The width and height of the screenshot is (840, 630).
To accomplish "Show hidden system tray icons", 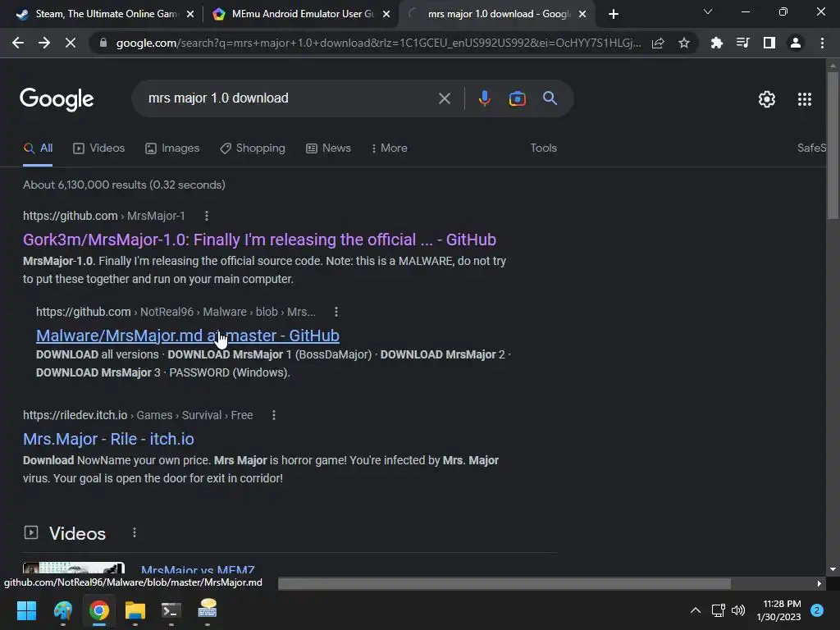I will (696, 610).
